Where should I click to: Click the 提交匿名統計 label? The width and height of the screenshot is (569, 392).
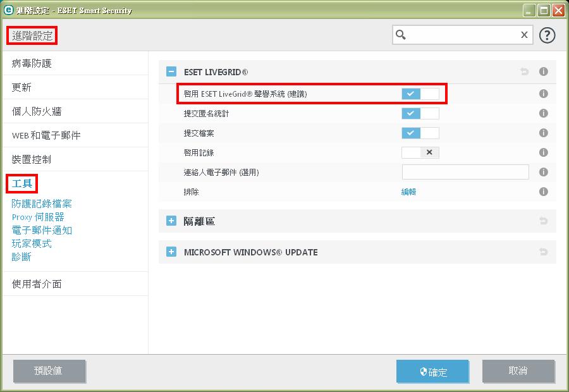[206, 114]
